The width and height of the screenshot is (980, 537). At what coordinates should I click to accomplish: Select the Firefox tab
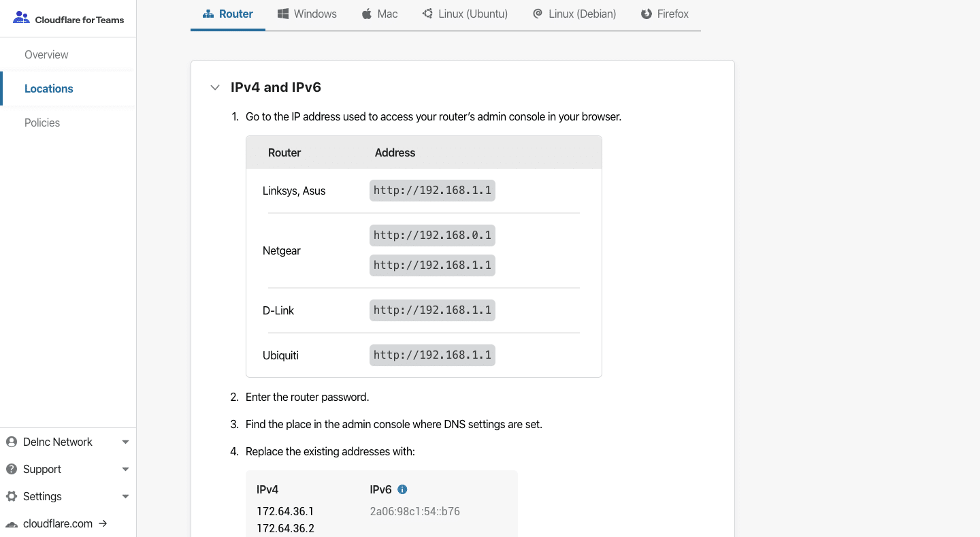click(665, 14)
